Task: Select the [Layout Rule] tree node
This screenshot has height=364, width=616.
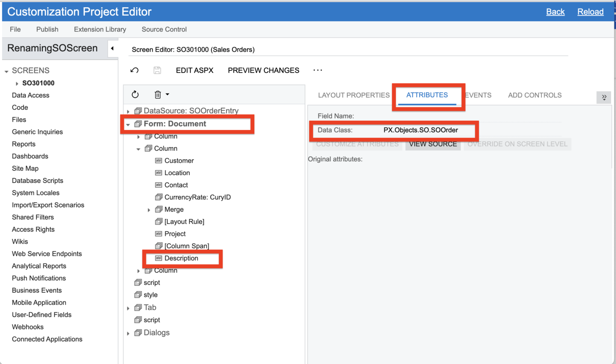Action: (x=184, y=222)
